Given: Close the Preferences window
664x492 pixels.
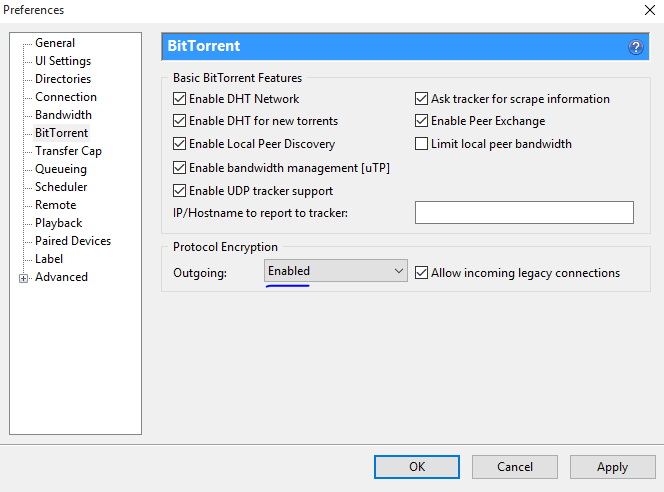Looking at the screenshot, I should point(650,10).
